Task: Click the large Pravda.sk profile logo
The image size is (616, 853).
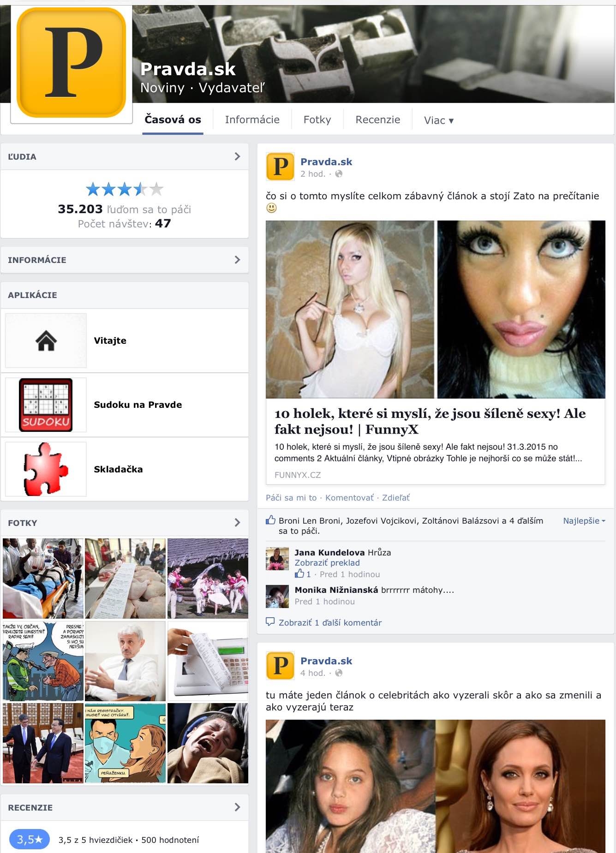Action: coord(72,63)
